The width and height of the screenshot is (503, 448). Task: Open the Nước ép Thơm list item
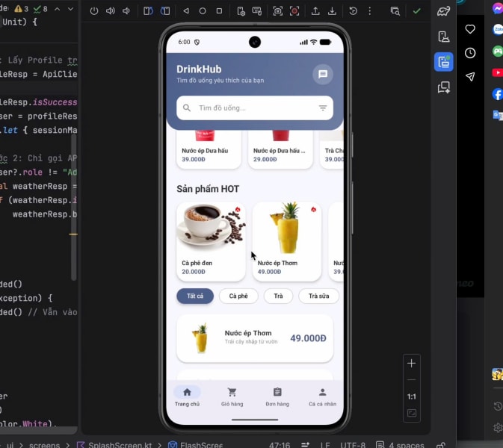(x=255, y=338)
